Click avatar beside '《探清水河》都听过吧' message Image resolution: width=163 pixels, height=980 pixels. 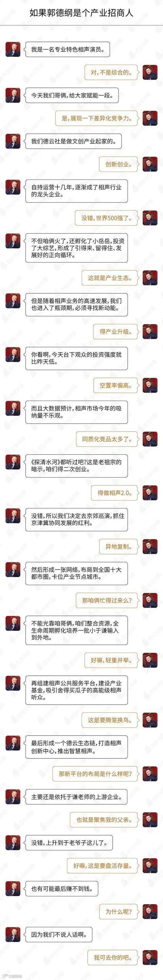[x=13, y=462]
